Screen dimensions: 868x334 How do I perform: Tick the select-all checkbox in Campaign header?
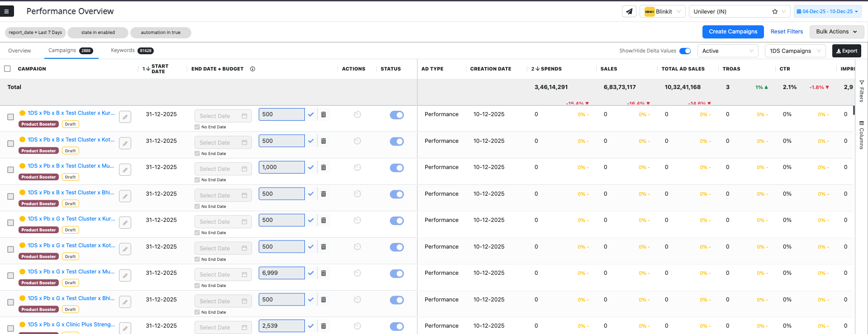[x=7, y=69]
